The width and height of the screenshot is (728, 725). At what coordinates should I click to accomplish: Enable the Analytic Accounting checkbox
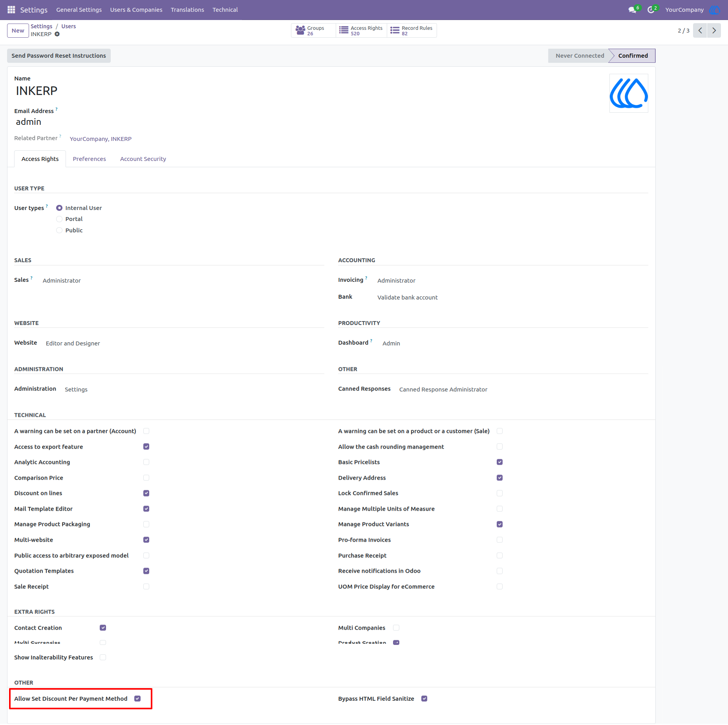pos(146,462)
